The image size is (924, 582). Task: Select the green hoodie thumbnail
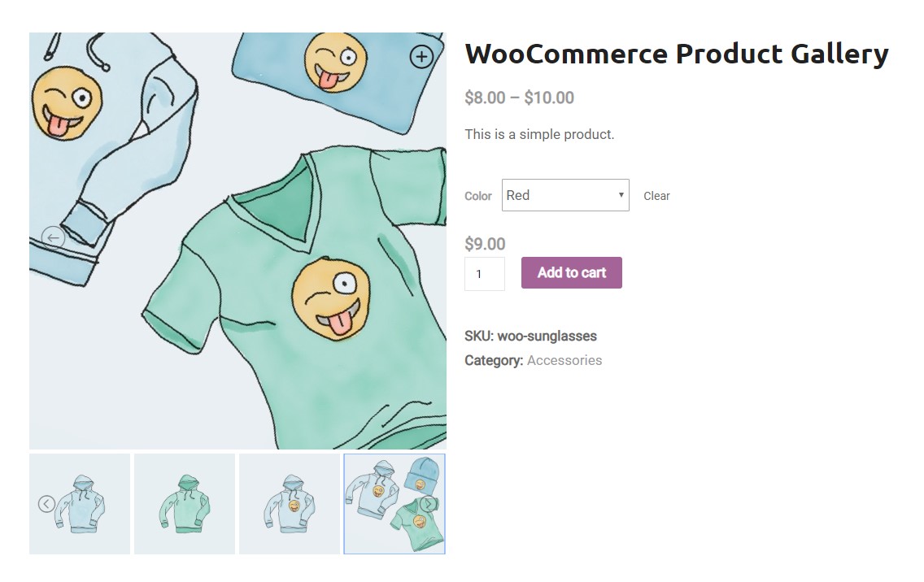185,504
